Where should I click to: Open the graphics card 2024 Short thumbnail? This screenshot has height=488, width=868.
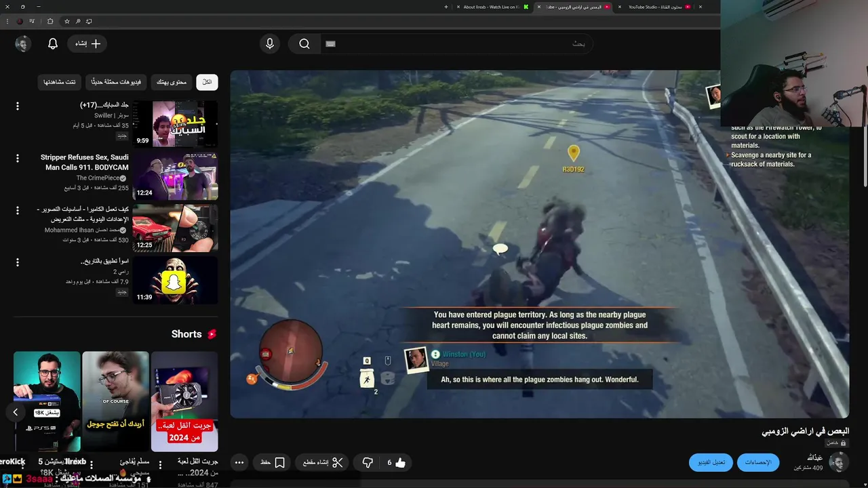184,401
